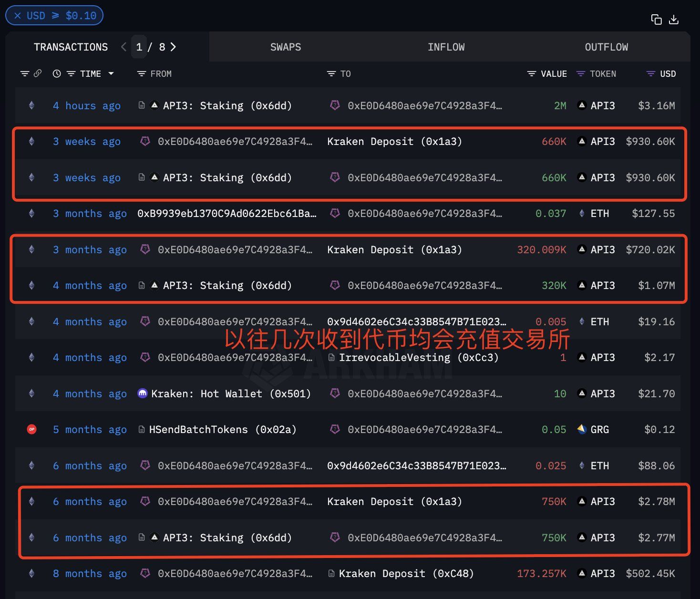Switch to the OUTFLOW tab
The width and height of the screenshot is (700, 599).
606,47
